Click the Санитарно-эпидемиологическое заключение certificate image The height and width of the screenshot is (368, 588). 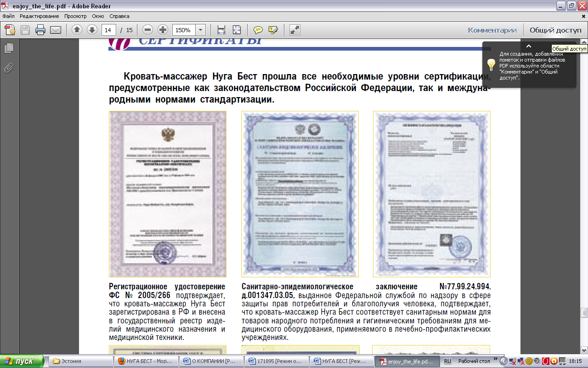coord(300,194)
